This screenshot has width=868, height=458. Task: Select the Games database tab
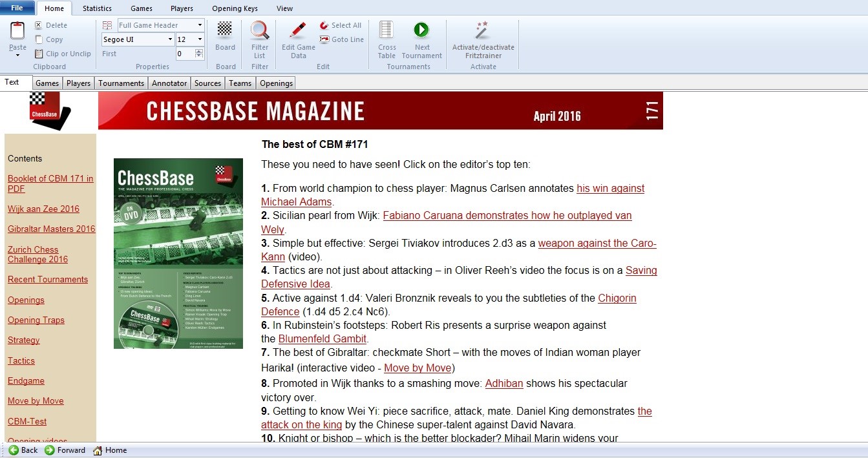[47, 83]
